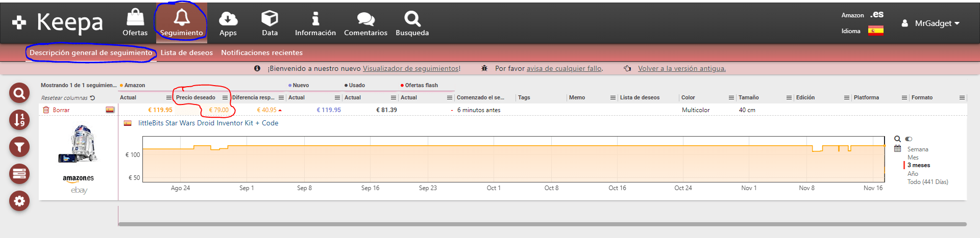Open the Formato column menu
The height and width of the screenshot is (238, 980).
click(962, 98)
